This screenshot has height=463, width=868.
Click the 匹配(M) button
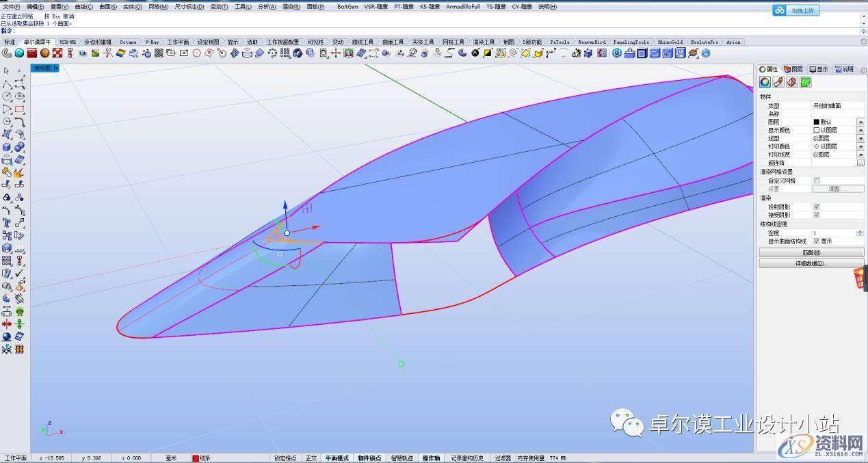pyautogui.click(x=811, y=252)
